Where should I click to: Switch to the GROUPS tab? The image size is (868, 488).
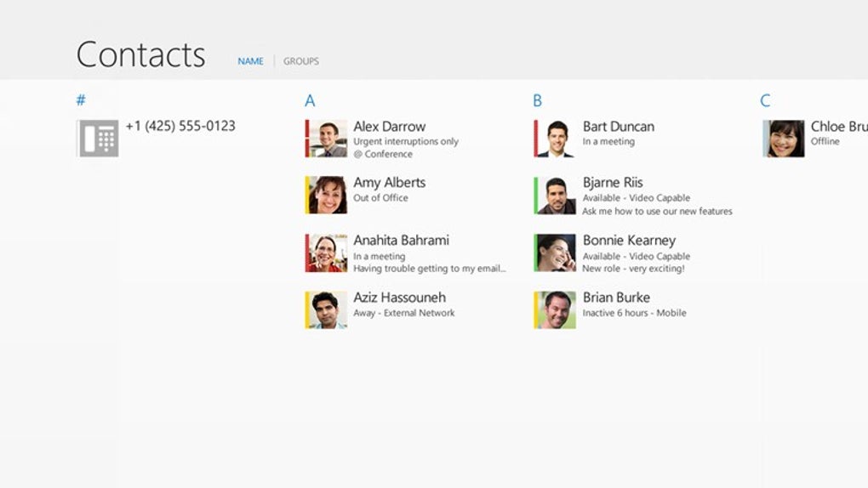point(301,61)
